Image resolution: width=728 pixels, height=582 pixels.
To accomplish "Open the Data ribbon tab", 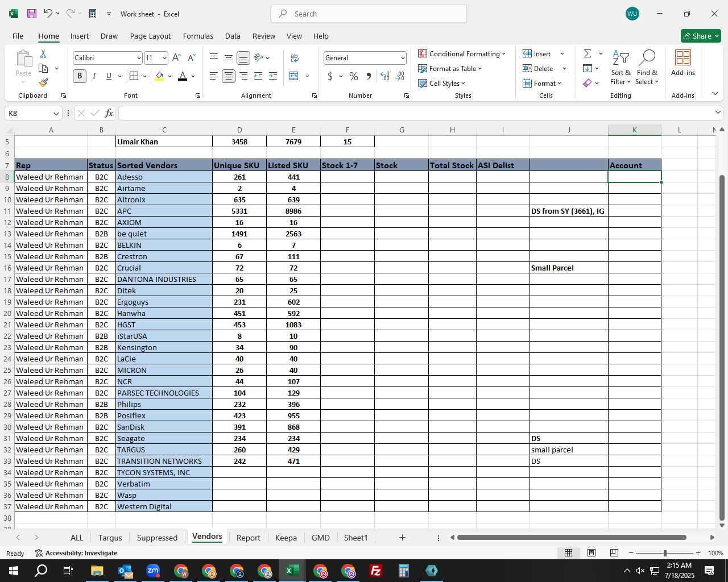I will pyautogui.click(x=233, y=36).
